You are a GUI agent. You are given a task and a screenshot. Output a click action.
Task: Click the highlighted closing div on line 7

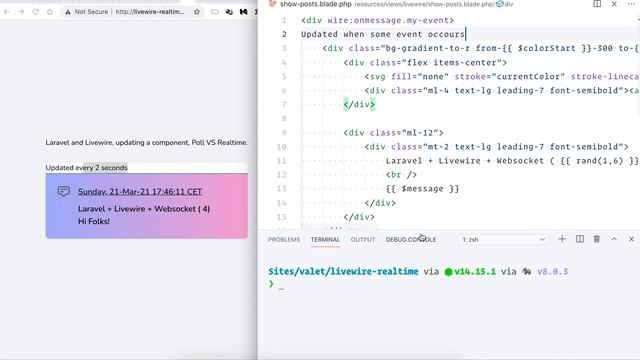point(359,104)
